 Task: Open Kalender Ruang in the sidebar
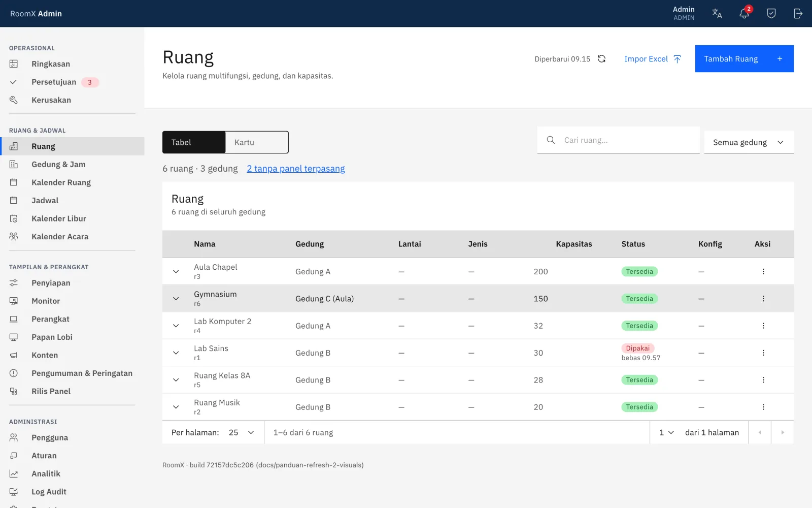pyautogui.click(x=72, y=182)
